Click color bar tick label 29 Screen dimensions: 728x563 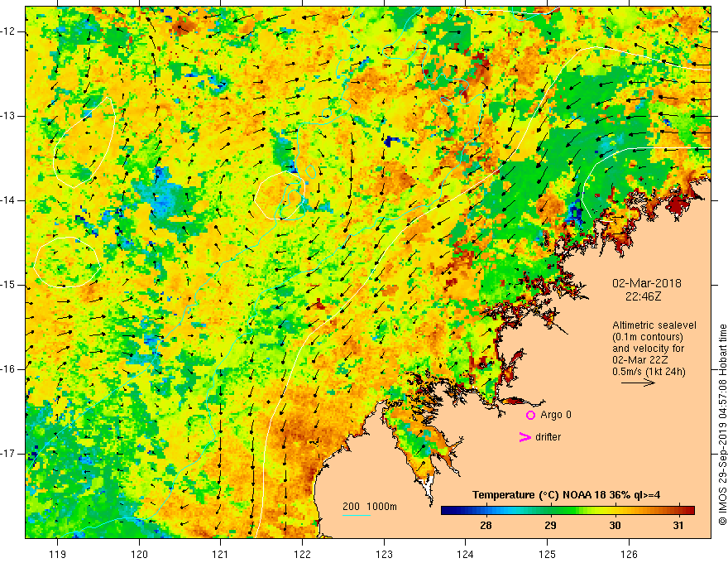(x=550, y=526)
